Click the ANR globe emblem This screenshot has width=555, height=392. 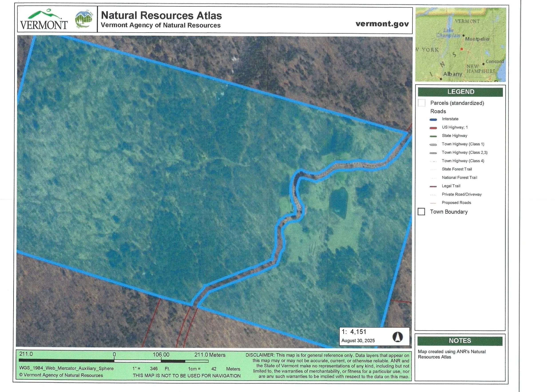pyautogui.click(x=84, y=20)
